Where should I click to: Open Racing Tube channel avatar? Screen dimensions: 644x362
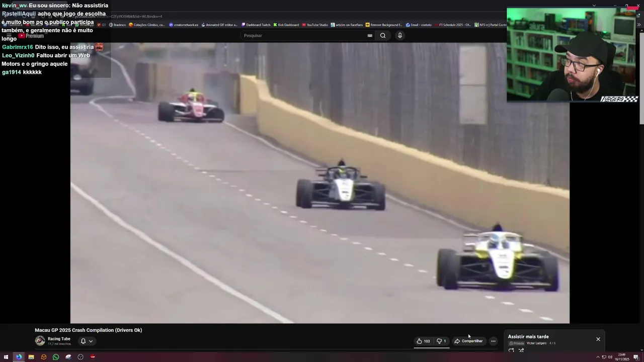point(40,341)
